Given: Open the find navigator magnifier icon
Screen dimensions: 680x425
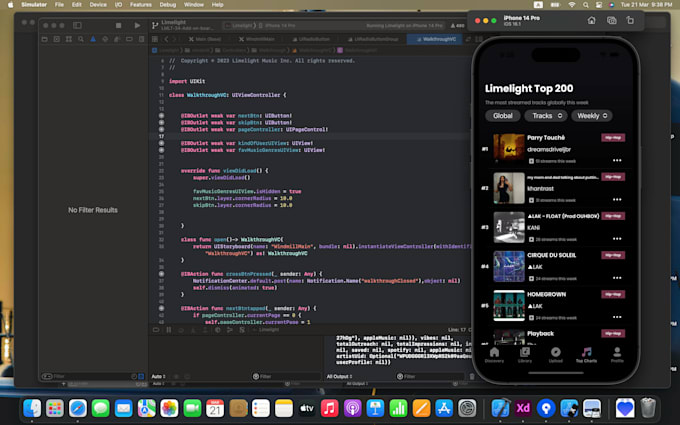Looking at the screenshot, I should click(81, 39).
